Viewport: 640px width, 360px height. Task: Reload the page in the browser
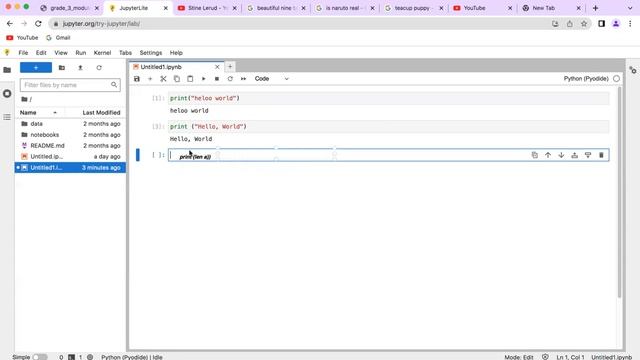point(38,24)
